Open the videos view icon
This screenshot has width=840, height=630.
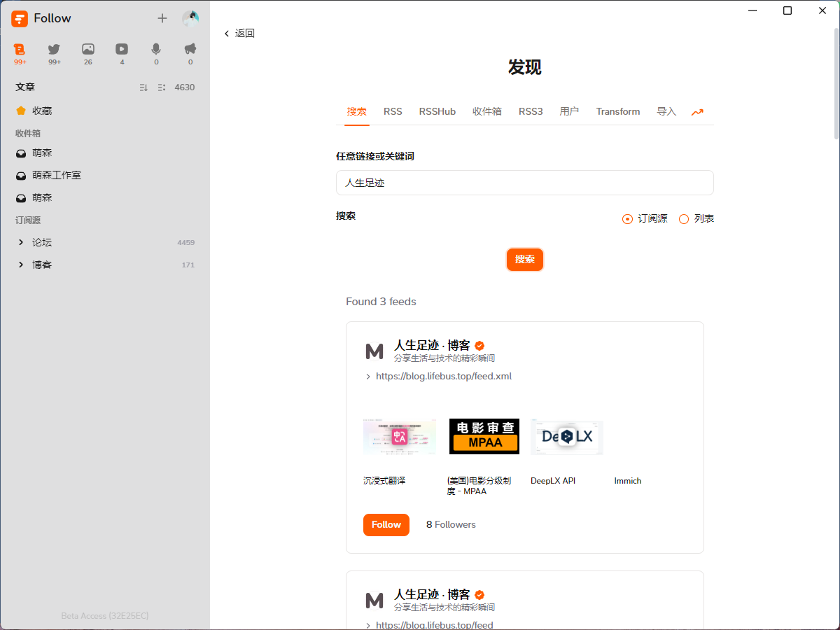(x=122, y=50)
